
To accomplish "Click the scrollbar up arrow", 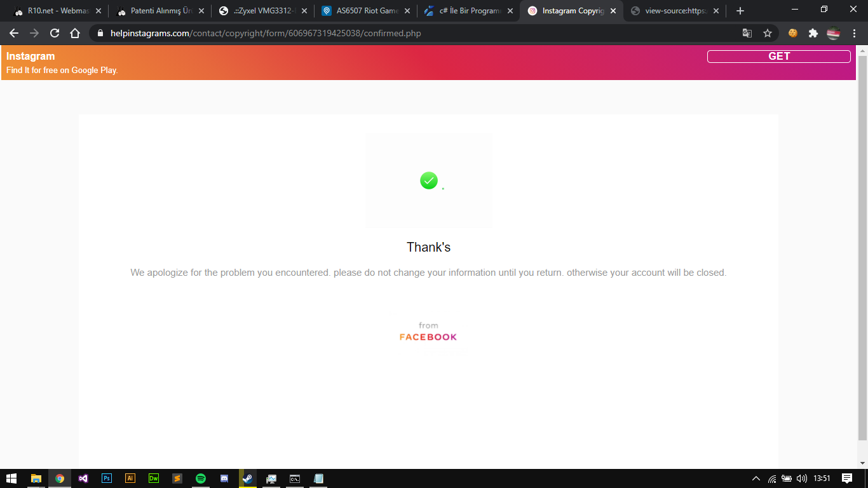I will click(x=862, y=50).
